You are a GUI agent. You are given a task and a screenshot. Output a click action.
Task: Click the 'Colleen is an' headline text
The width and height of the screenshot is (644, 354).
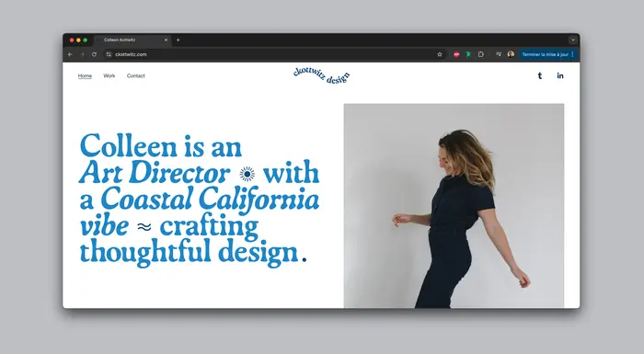(x=161, y=146)
